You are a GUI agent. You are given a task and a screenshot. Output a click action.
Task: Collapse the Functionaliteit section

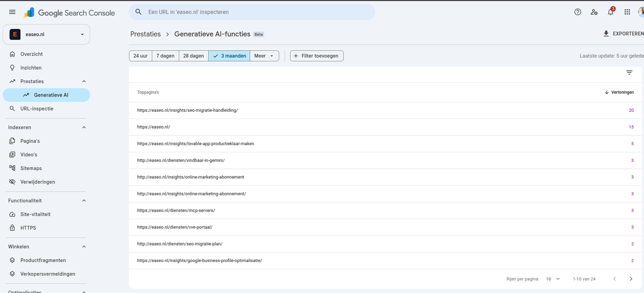84,201
